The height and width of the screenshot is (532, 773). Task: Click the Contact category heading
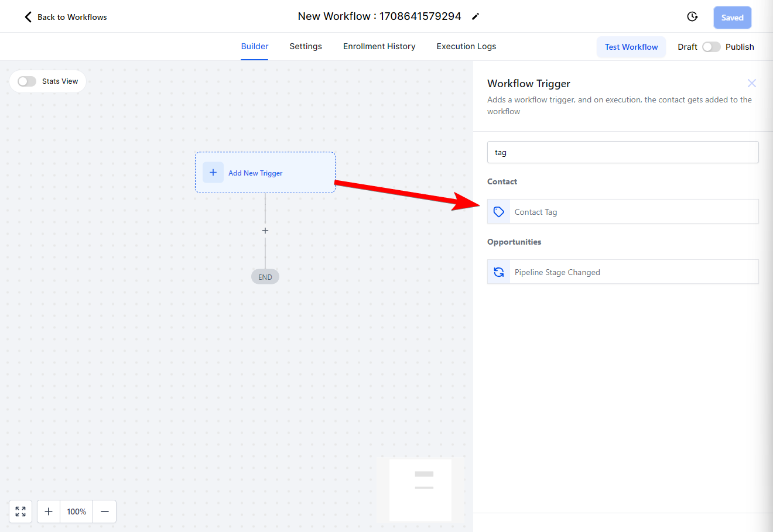click(502, 181)
